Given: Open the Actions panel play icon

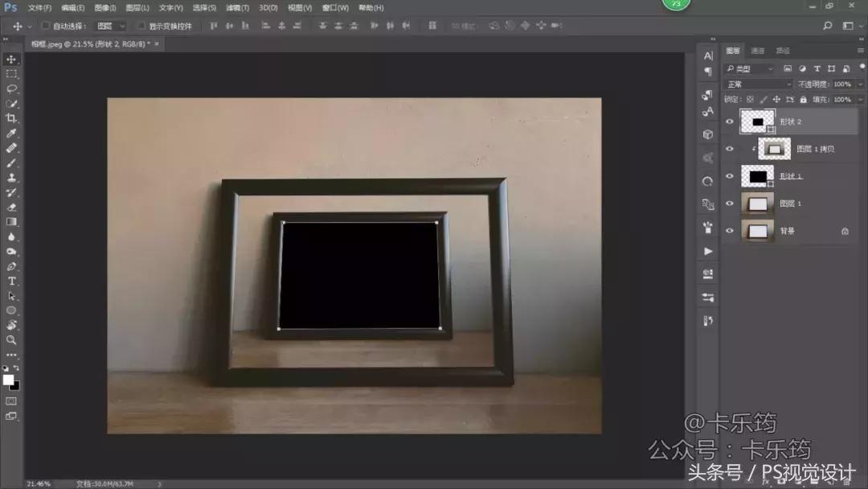Looking at the screenshot, I should coord(707,252).
